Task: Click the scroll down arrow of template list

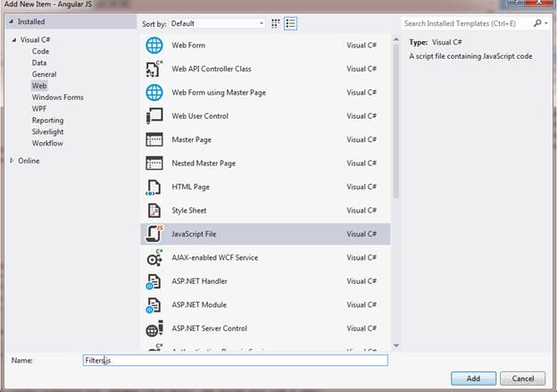Action: coord(396,346)
